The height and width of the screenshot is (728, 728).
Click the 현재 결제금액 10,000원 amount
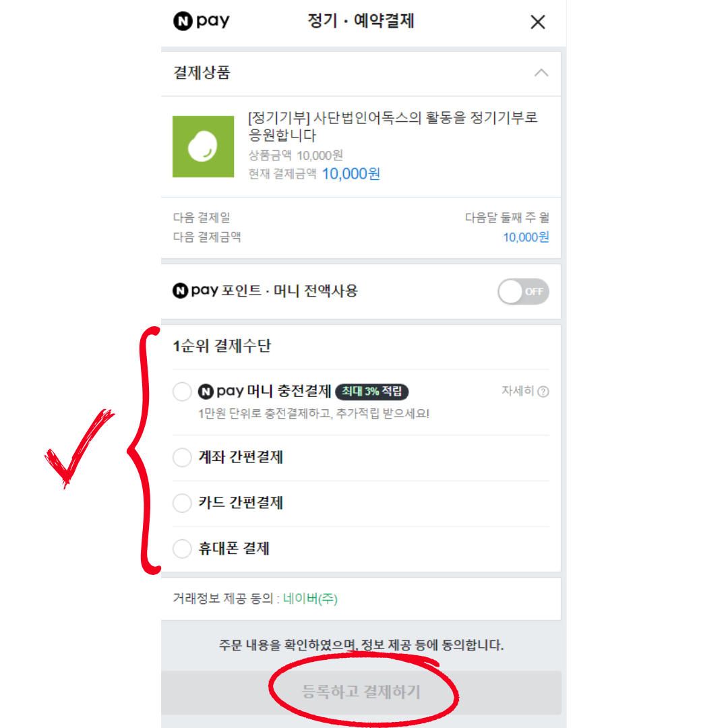click(x=351, y=174)
